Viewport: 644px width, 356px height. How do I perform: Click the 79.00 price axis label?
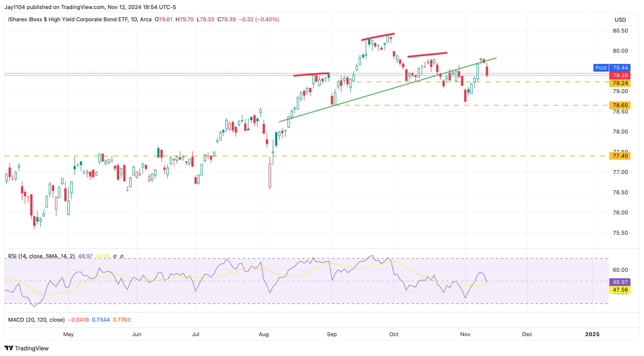(x=620, y=91)
